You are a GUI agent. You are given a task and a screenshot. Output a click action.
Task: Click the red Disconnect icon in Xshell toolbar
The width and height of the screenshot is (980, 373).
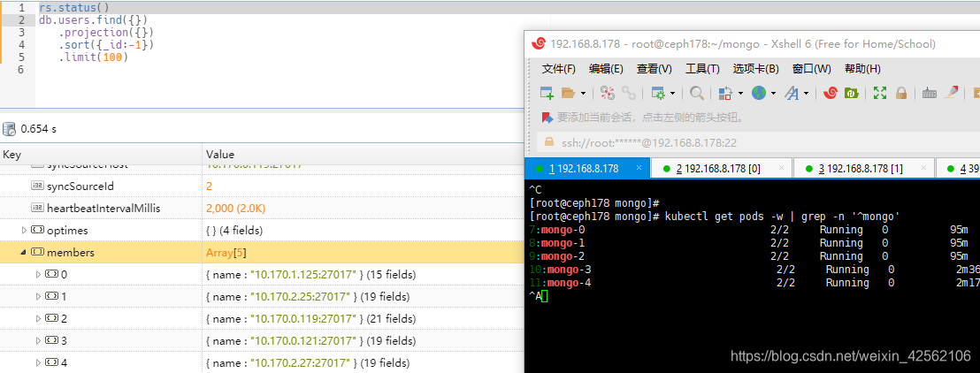click(607, 93)
